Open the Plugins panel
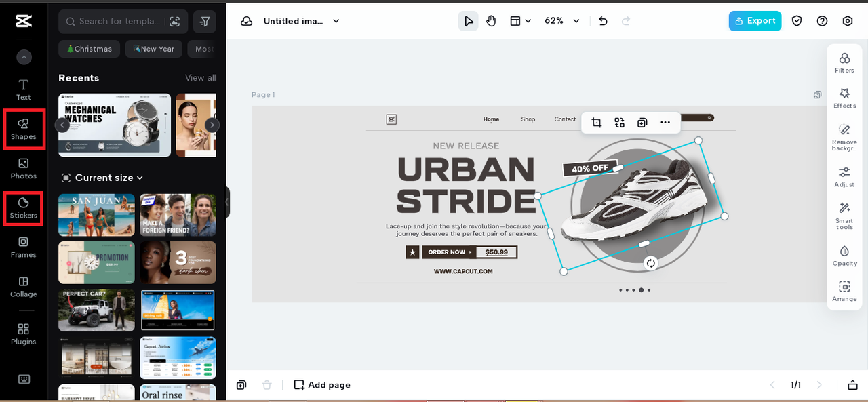The width and height of the screenshot is (868, 402). pyautogui.click(x=23, y=334)
